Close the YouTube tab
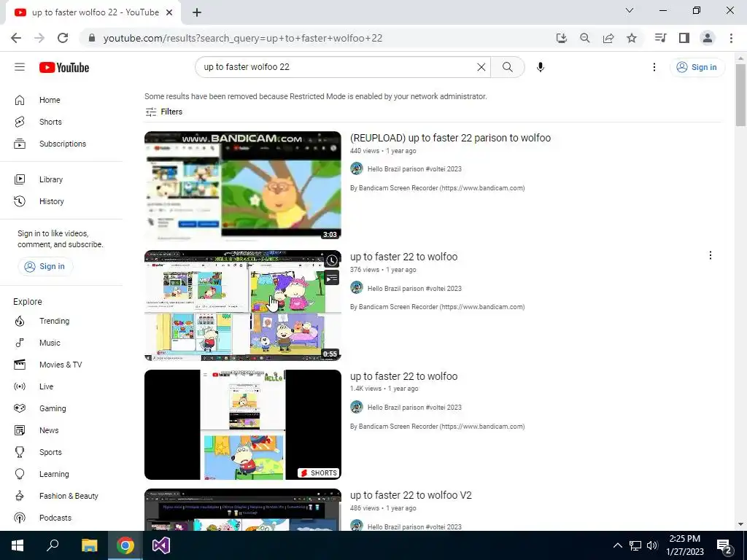Viewport: 747px width, 560px height. 169,12
